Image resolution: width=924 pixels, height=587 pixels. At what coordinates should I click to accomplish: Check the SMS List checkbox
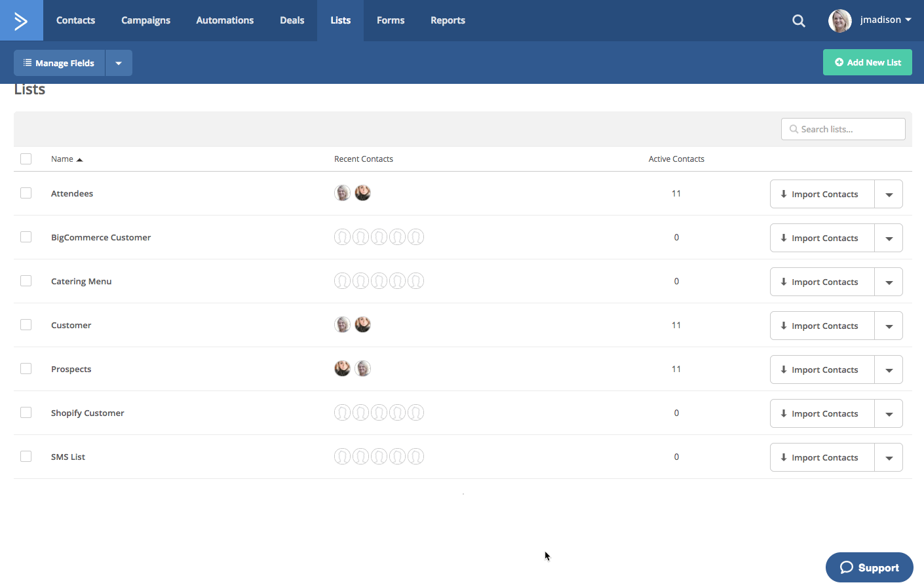26,456
